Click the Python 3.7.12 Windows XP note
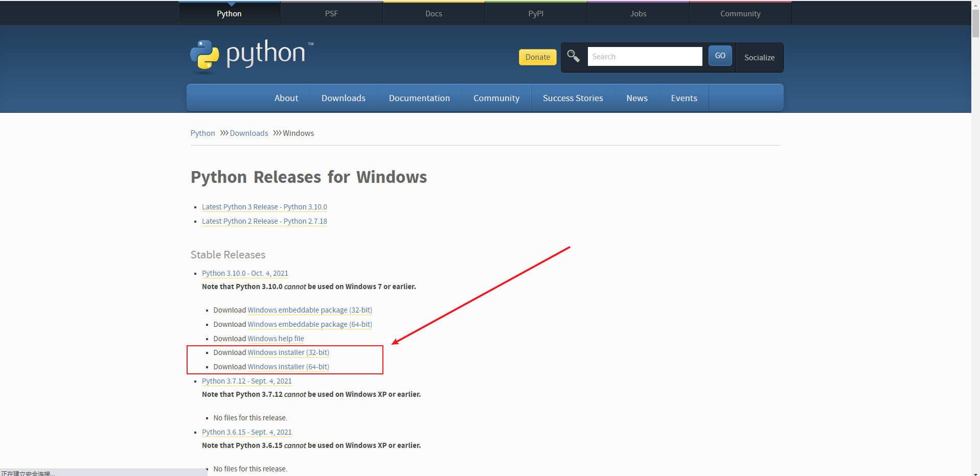Viewport: 980px width, 476px height. tap(311, 394)
